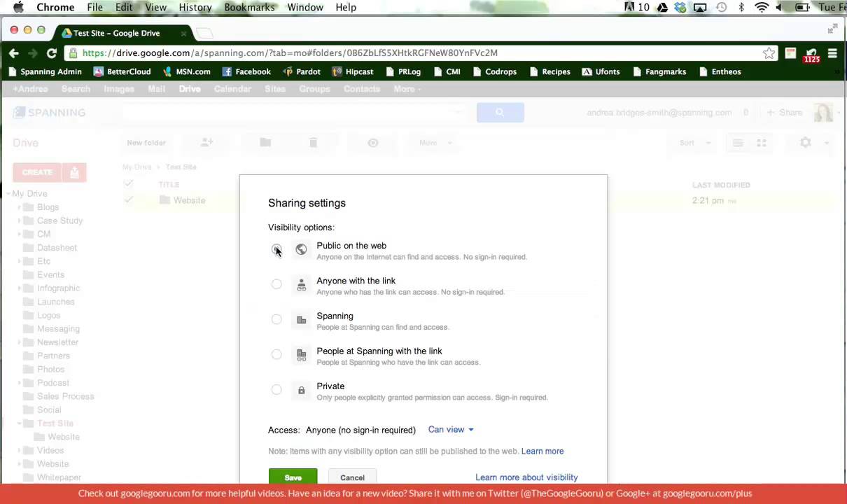847x504 pixels.
Task: Click the Chrome forward arrow
Action: (32, 53)
